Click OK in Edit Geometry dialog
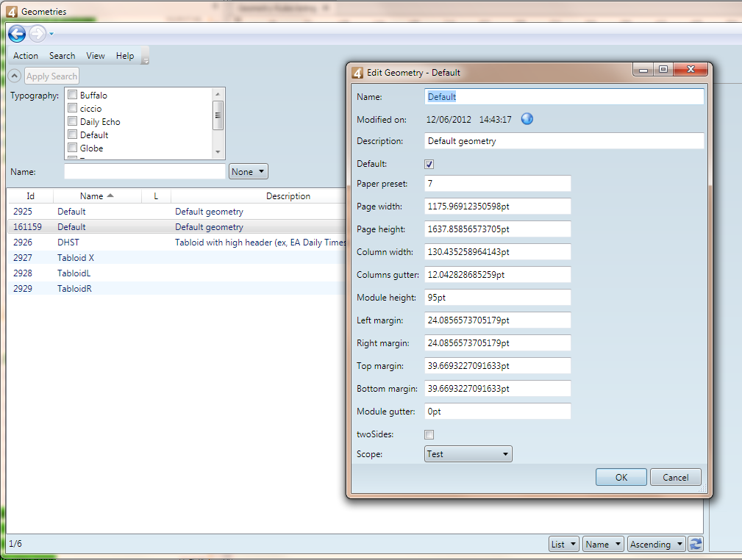Screen dimensions: 742x560 coord(621,477)
